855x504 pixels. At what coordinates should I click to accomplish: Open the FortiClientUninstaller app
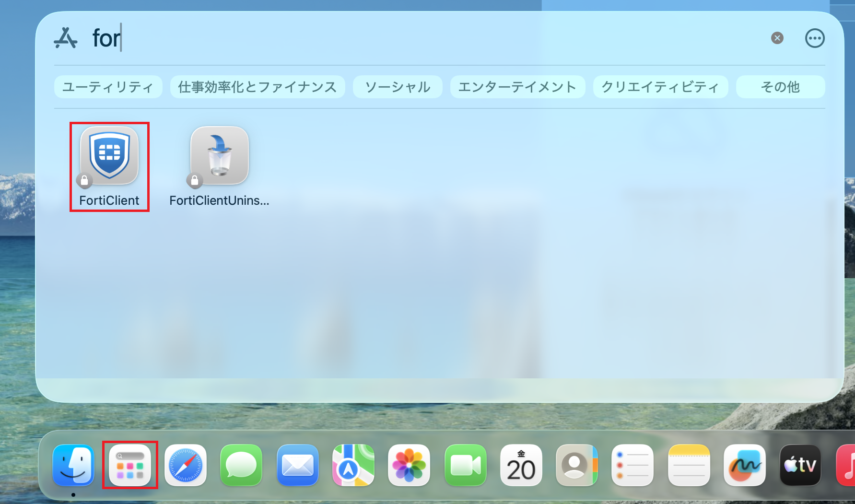point(220,157)
